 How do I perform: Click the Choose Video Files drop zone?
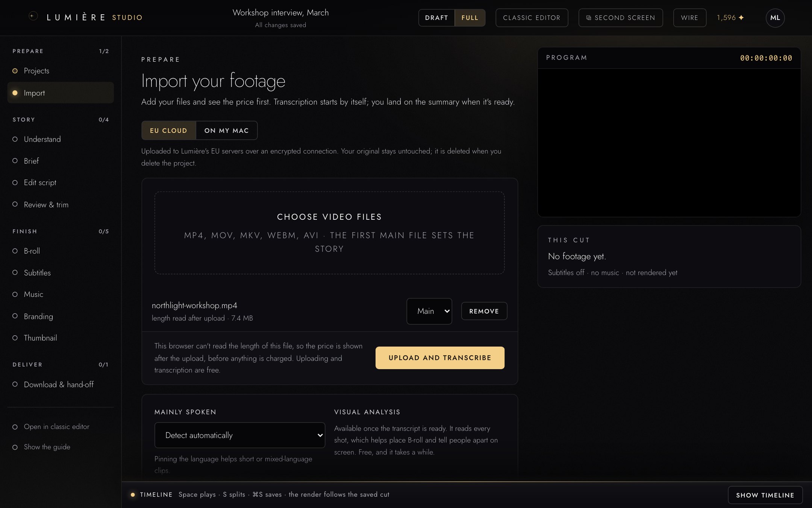(329, 233)
